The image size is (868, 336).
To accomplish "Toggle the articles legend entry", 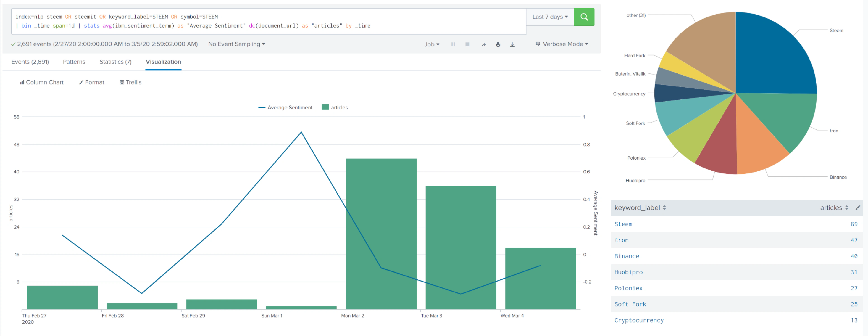I will pos(335,107).
